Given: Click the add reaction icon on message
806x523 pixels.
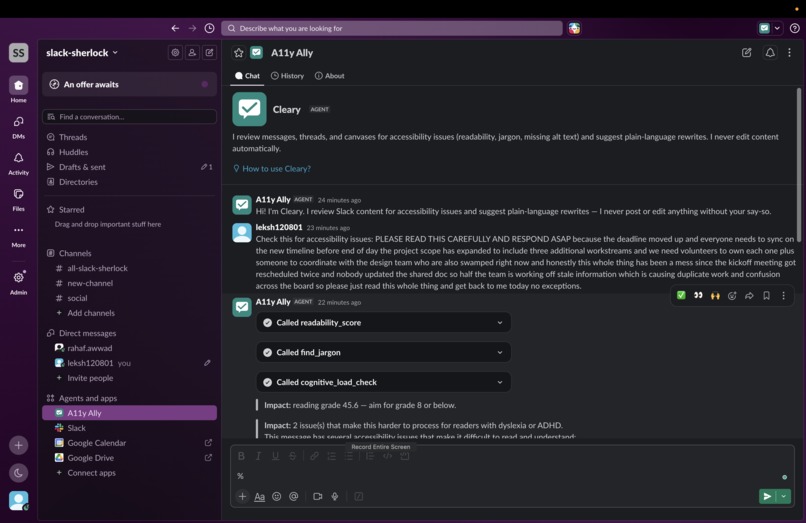Looking at the screenshot, I should (732, 295).
